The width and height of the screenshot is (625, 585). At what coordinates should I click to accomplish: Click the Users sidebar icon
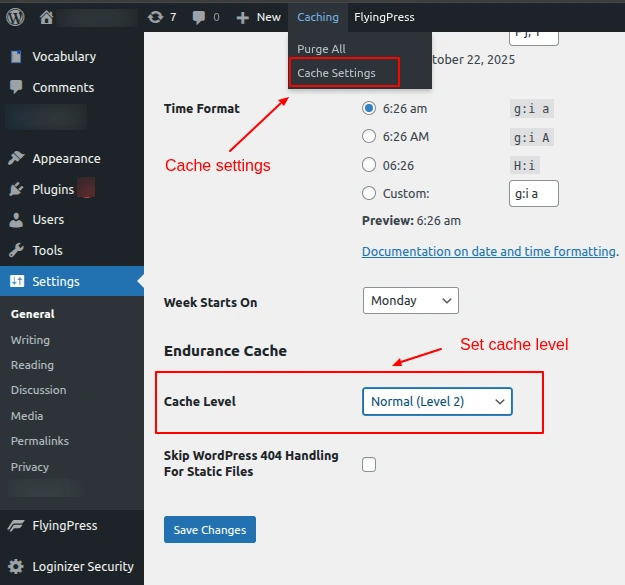pos(17,219)
